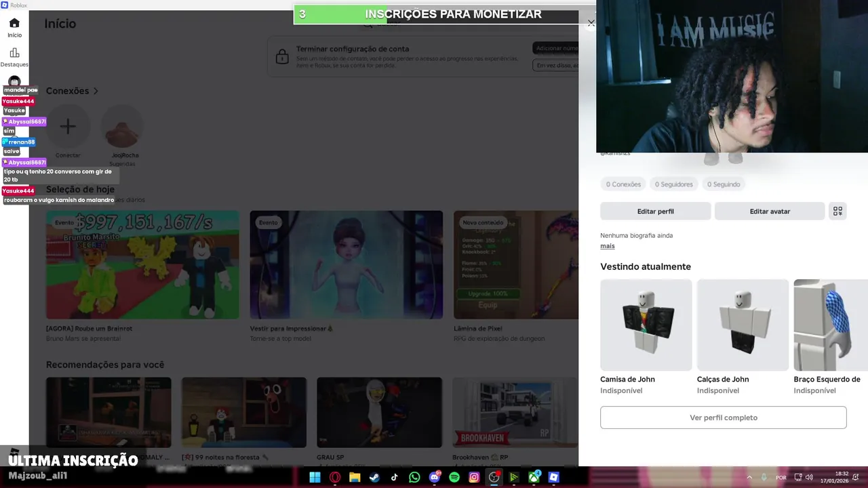868x488 pixels.
Task: Open 99 noites na floresta thumbnail
Action: coord(244,412)
